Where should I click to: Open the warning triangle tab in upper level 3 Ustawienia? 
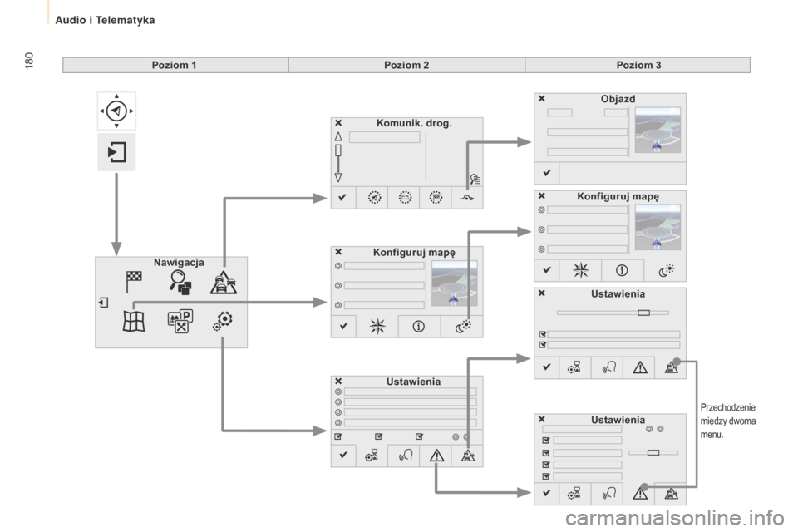coord(640,367)
